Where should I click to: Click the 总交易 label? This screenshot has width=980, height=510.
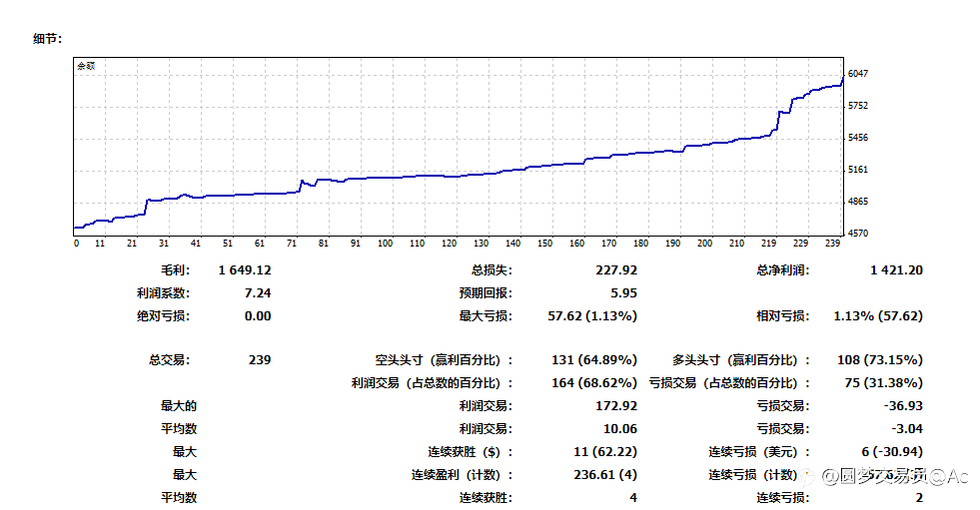coord(170,360)
